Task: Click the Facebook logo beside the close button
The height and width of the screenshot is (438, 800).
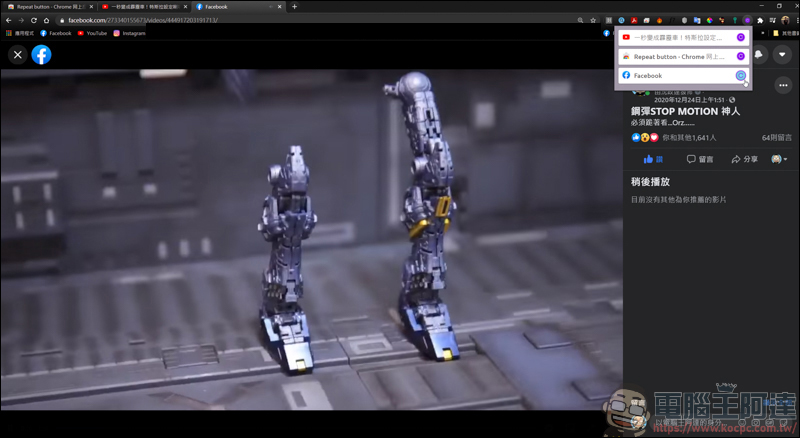Action: tap(41, 55)
